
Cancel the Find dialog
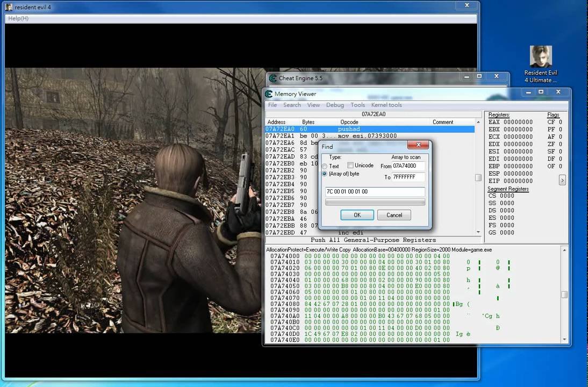394,215
